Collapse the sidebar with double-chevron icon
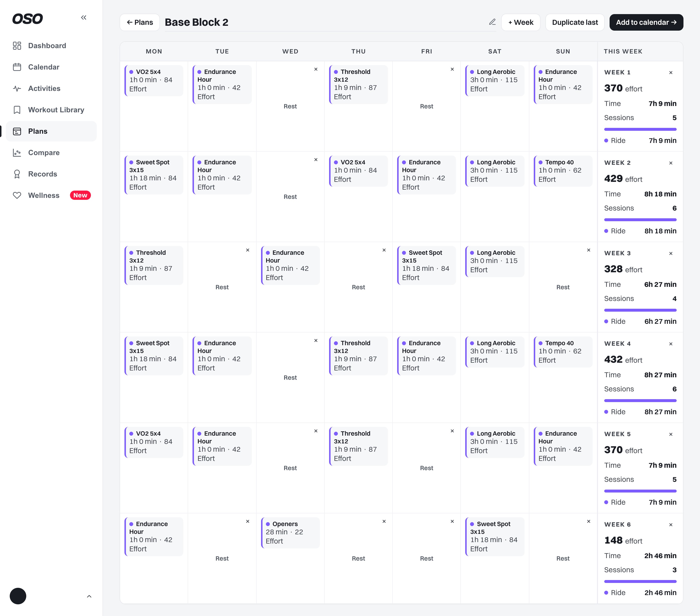The image size is (700, 616). [84, 18]
